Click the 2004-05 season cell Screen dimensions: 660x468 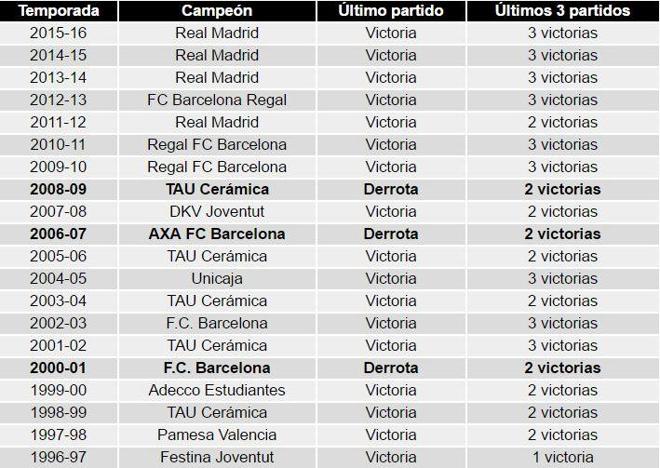pyautogui.click(x=58, y=279)
